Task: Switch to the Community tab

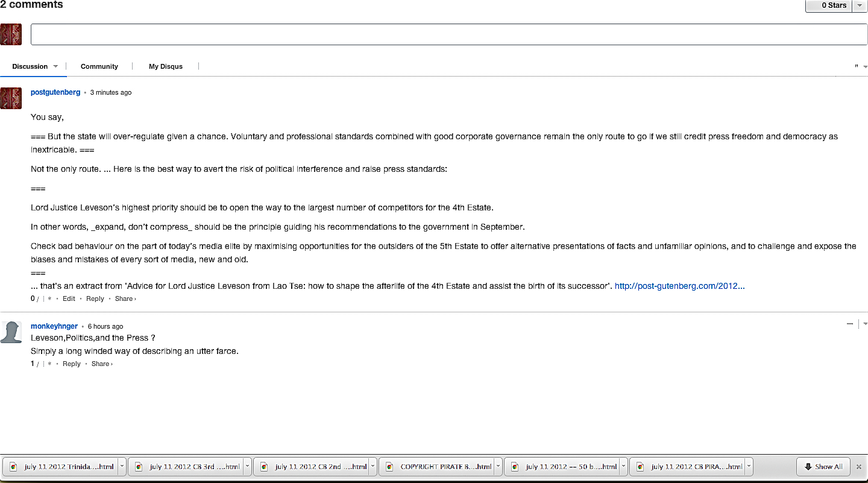Action: [99, 66]
